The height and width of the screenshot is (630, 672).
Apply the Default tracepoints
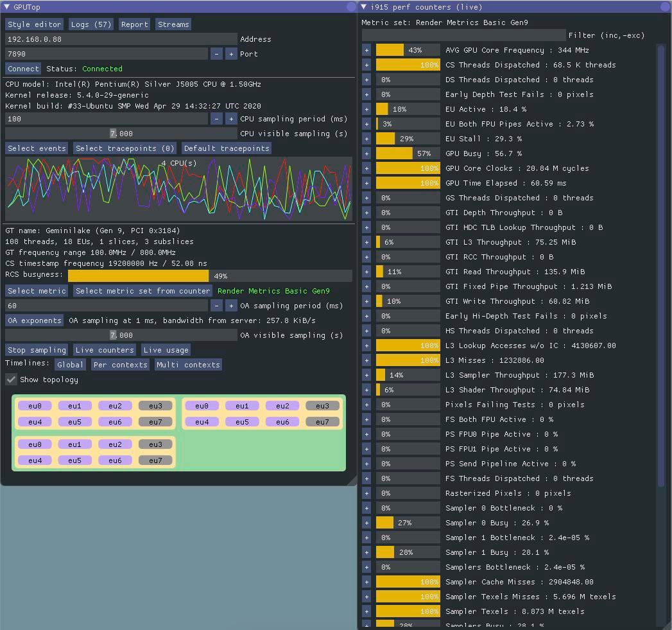[x=227, y=148]
